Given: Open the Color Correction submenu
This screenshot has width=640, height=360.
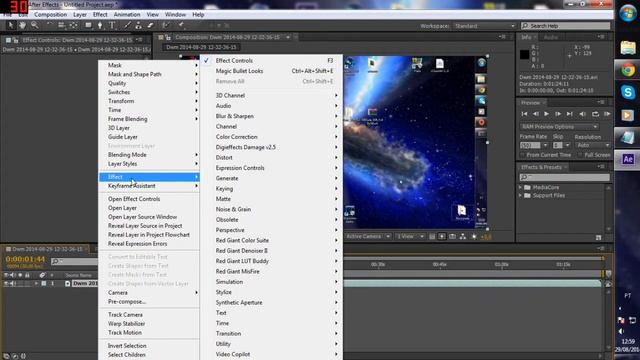Looking at the screenshot, I should [x=271, y=137].
